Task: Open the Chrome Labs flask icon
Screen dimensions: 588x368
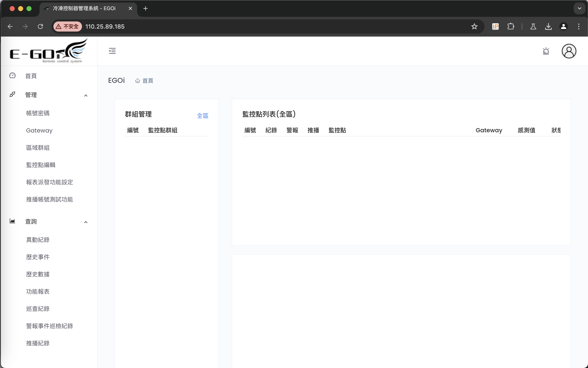Action: pyautogui.click(x=533, y=26)
